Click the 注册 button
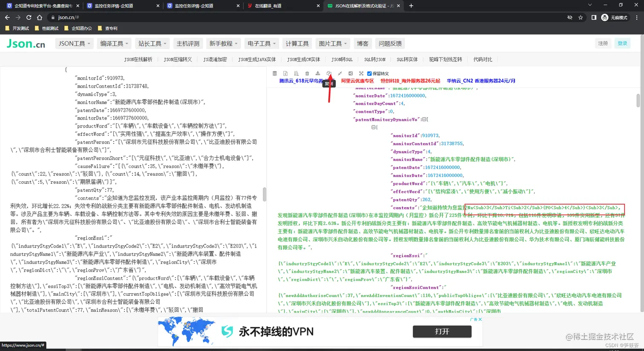644x351 pixels. click(x=603, y=43)
